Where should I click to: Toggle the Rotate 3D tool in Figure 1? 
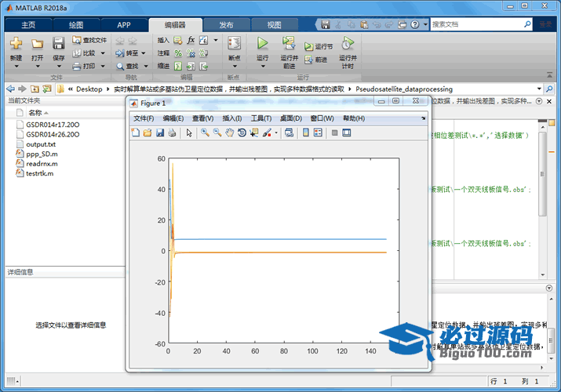click(x=242, y=133)
